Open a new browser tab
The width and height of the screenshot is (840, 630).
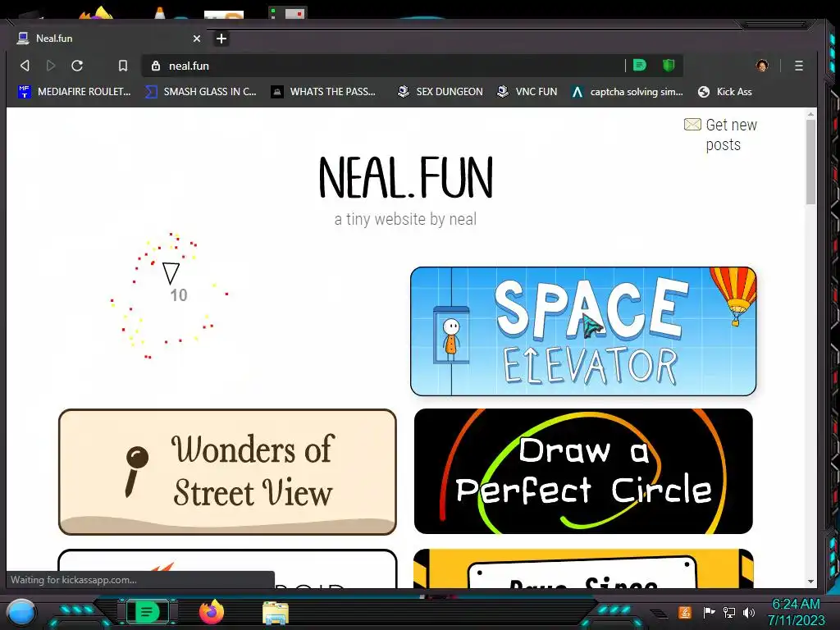tap(221, 39)
